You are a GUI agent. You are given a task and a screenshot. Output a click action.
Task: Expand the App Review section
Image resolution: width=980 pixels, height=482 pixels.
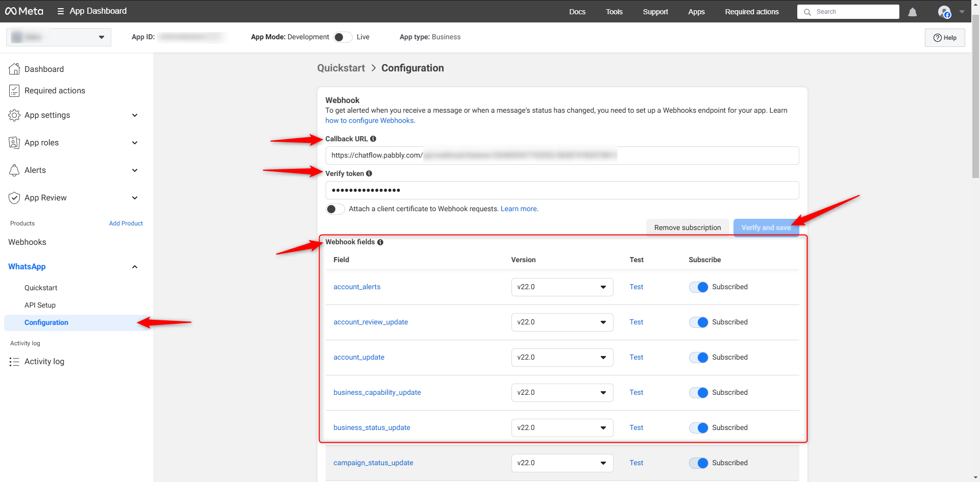click(x=135, y=198)
